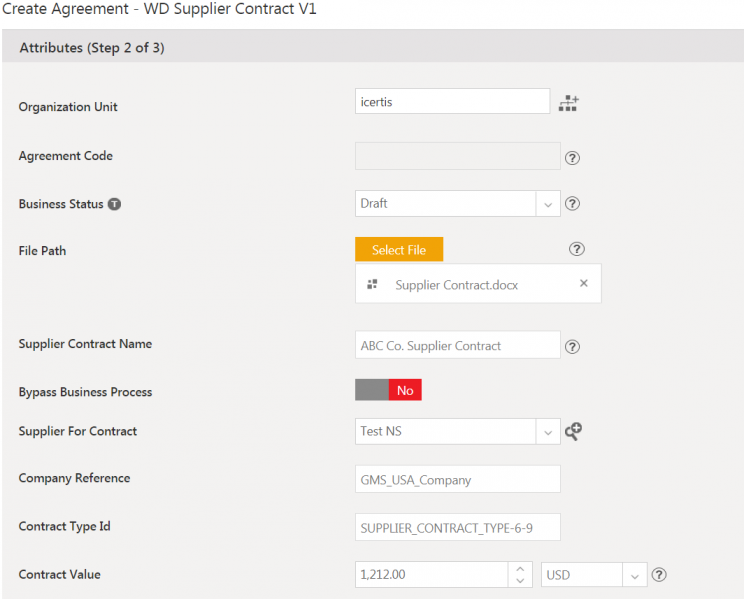This screenshot has width=744, height=599.
Task: Show help for Agreement Code
Action: (x=572, y=158)
